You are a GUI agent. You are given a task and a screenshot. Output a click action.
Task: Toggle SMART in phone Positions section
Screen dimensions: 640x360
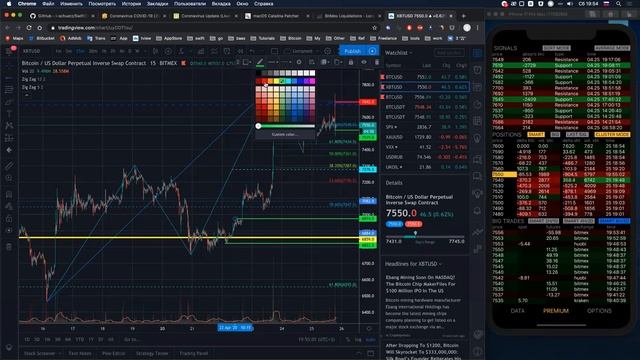[536, 134]
